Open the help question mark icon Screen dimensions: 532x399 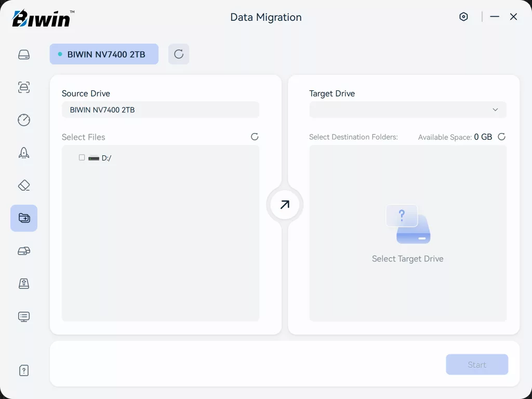pyautogui.click(x=24, y=370)
